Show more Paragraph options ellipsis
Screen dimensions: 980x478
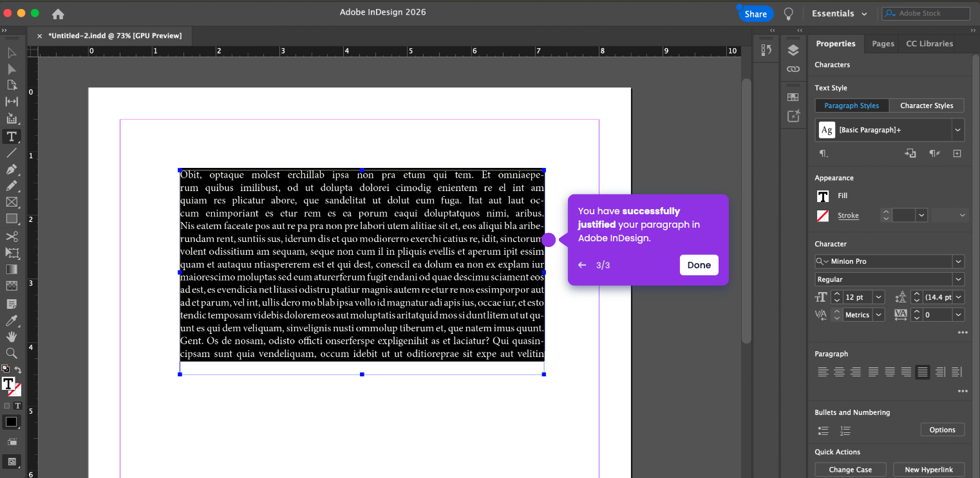[x=963, y=391]
